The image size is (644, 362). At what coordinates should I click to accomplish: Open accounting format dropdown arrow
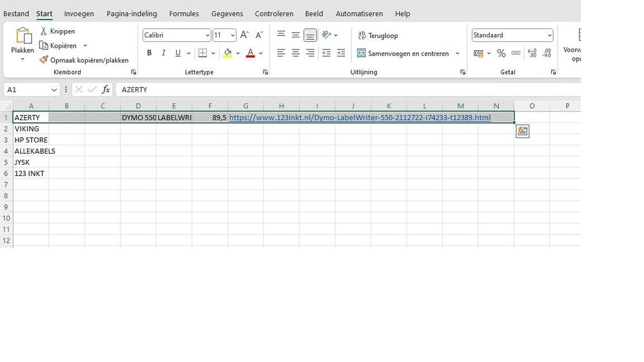(489, 53)
